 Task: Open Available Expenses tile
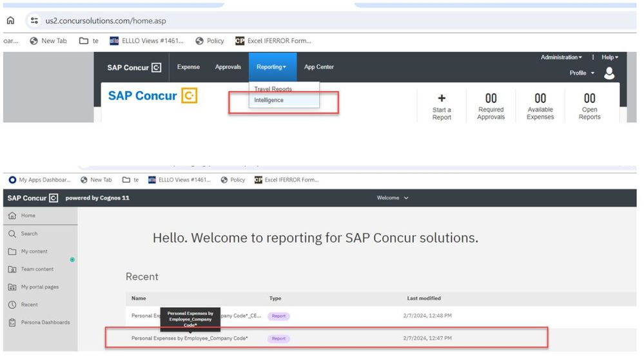click(x=540, y=106)
